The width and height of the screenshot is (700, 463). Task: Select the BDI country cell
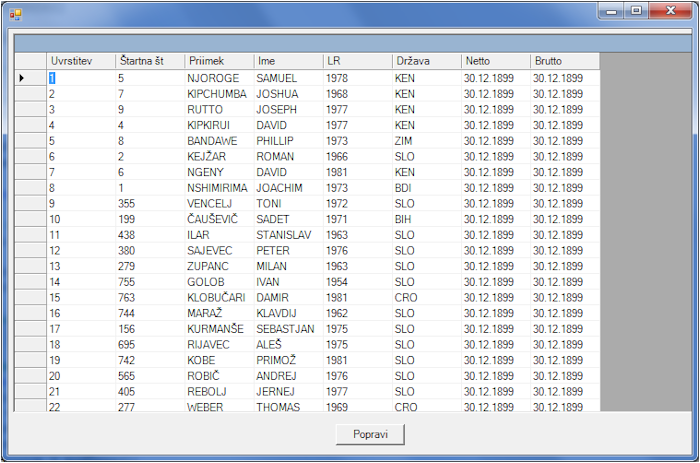tap(425, 188)
